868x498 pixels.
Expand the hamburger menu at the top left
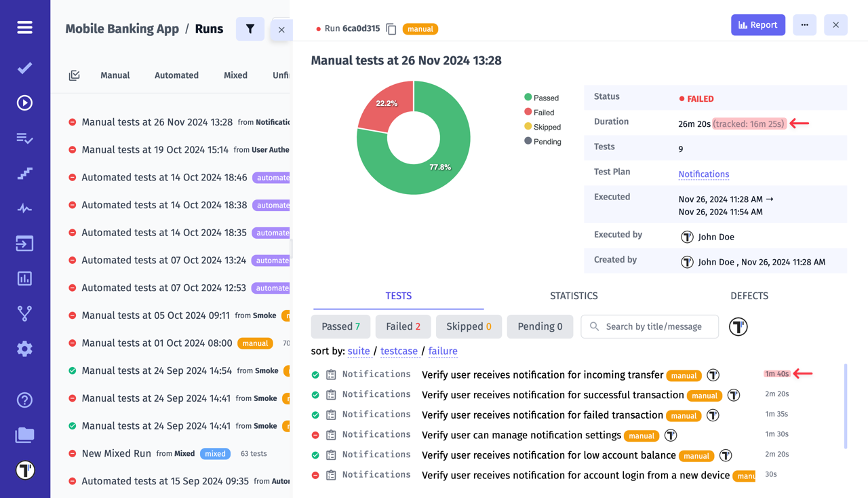[x=24, y=27]
